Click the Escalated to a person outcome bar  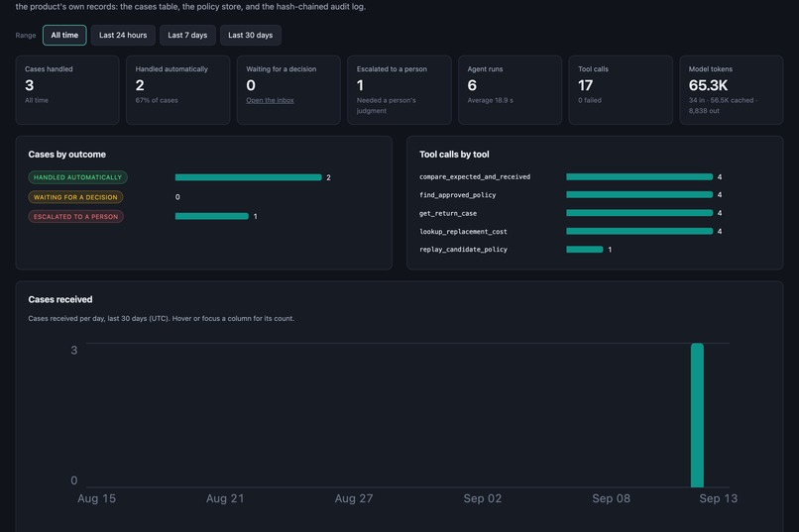click(x=211, y=216)
